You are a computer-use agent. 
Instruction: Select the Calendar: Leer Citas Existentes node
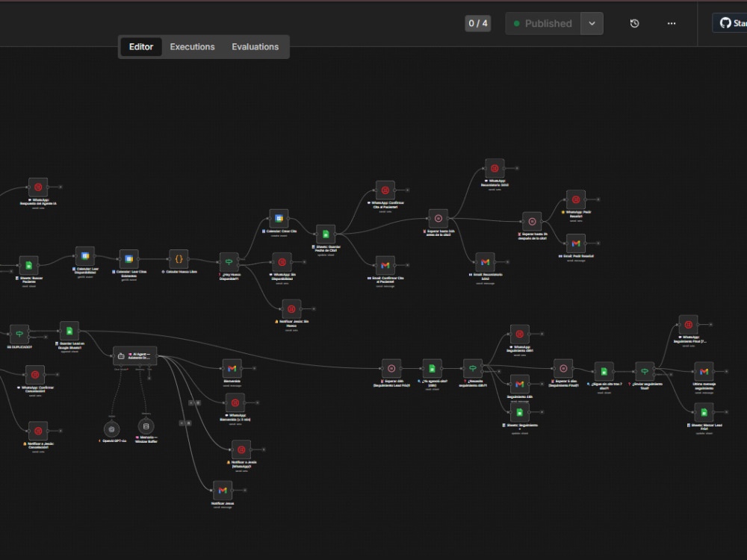click(128, 259)
